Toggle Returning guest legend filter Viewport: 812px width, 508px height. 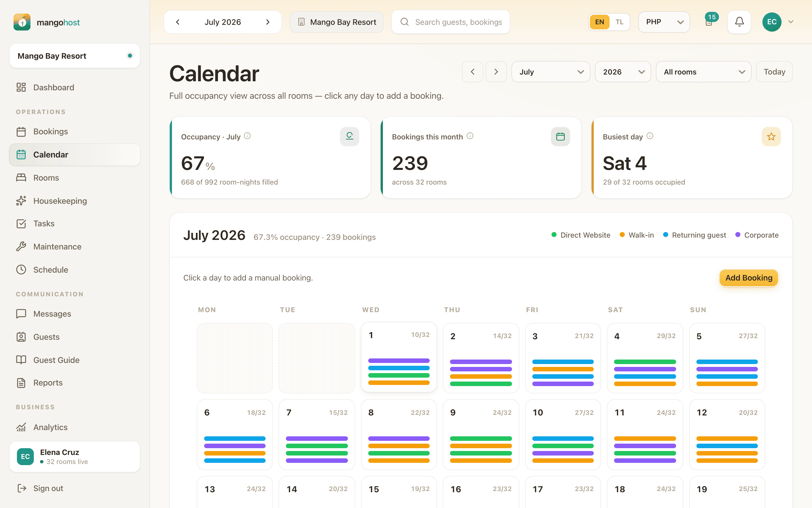[694, 235]
